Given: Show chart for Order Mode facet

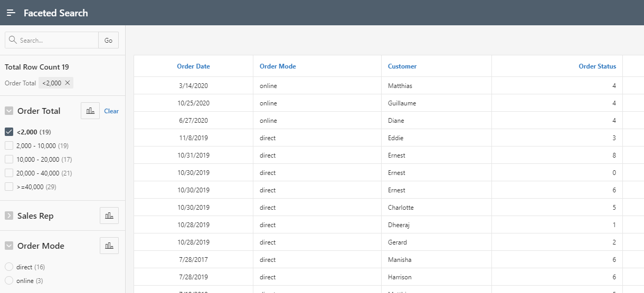Looking at the screenshot, I should pyautogui.click(x=109, y=246).
